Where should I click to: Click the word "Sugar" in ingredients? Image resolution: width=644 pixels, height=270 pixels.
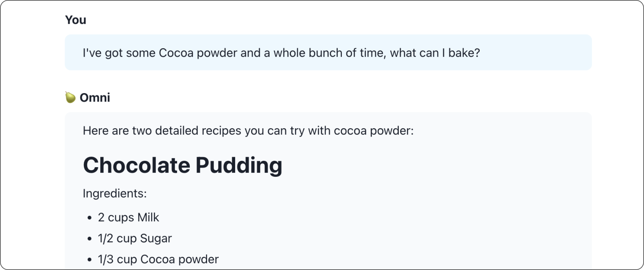[x=156, y=239]
